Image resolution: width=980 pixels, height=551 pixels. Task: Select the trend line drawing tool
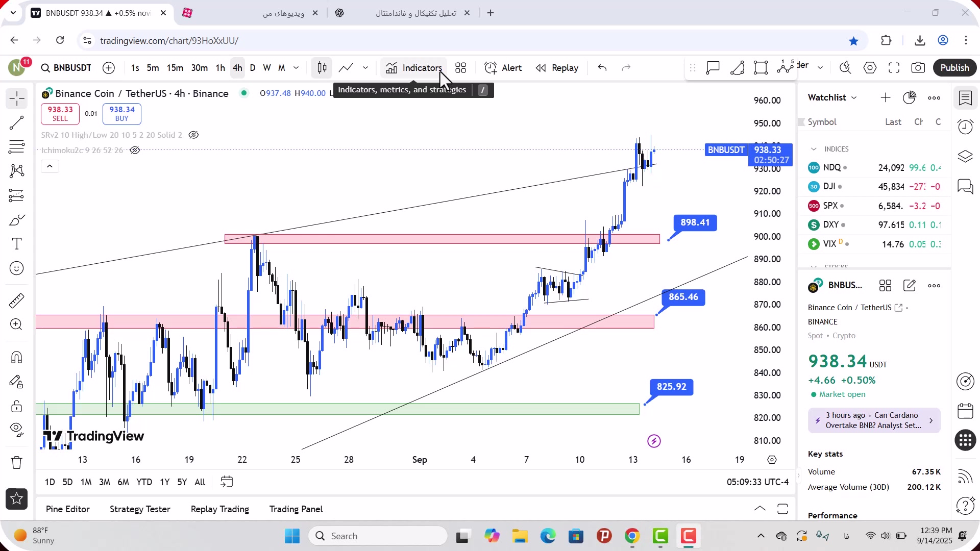(17, 122)
